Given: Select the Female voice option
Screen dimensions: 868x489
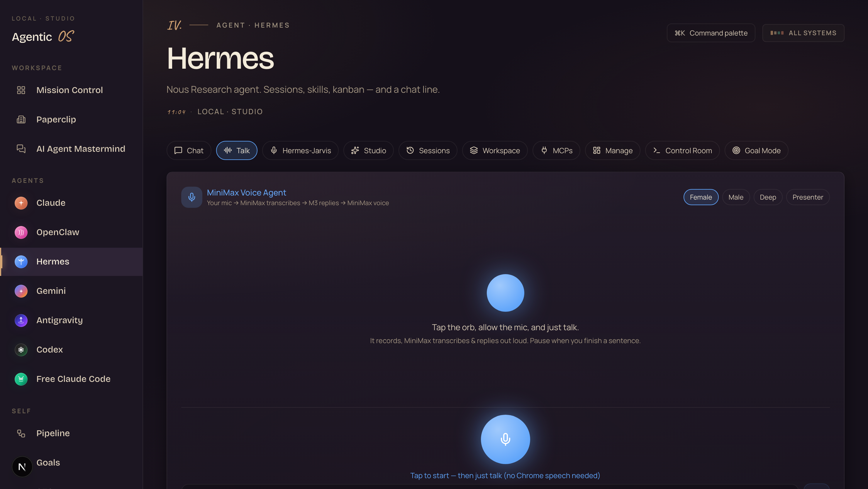Looking at the screenshot, I should point(701,197).
